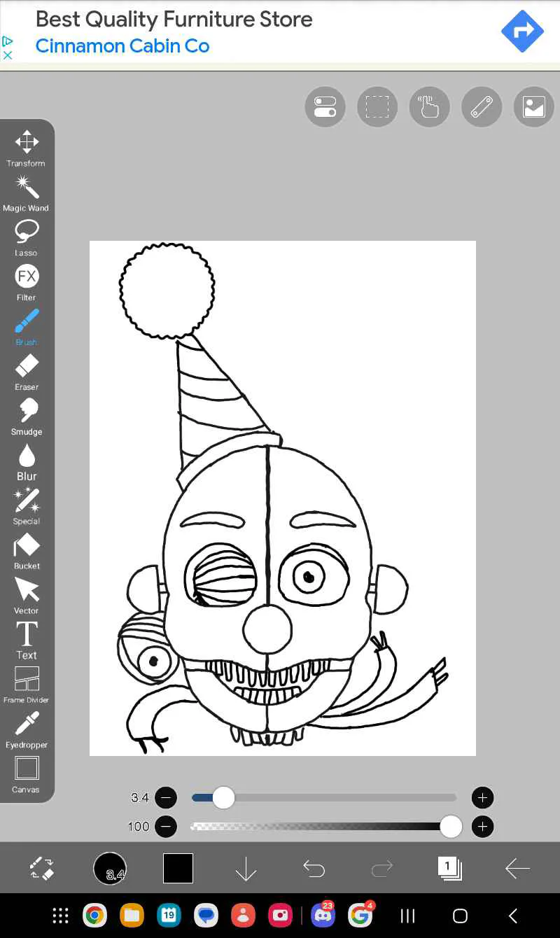Decrease opacity with minus button

166,827
